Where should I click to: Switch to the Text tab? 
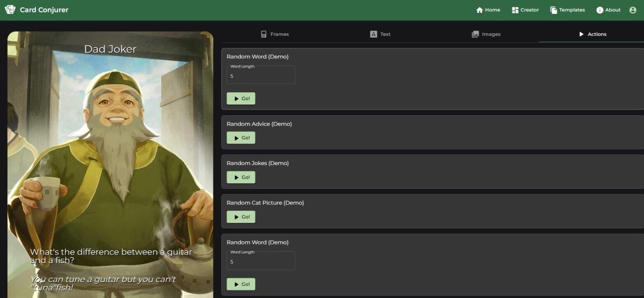pos(380,34)
